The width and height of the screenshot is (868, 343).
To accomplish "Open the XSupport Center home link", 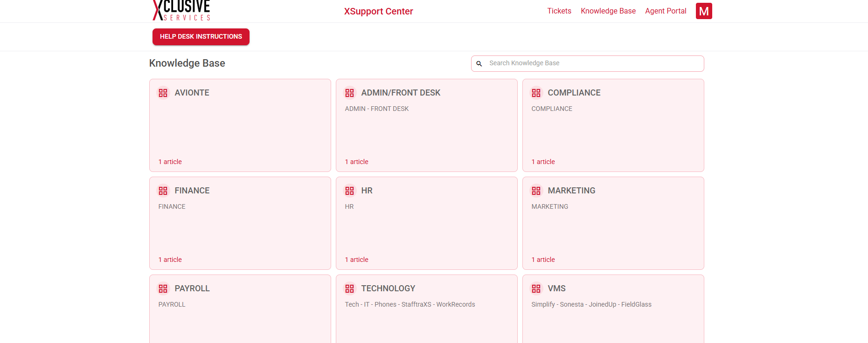I will pyautogui.click(x=378, y=12).
